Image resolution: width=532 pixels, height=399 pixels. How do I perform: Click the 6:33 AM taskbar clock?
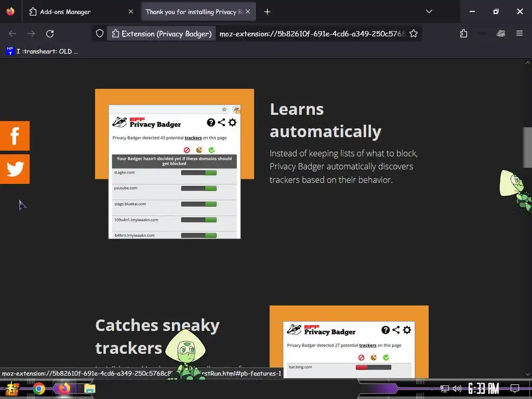coord(484,389)
